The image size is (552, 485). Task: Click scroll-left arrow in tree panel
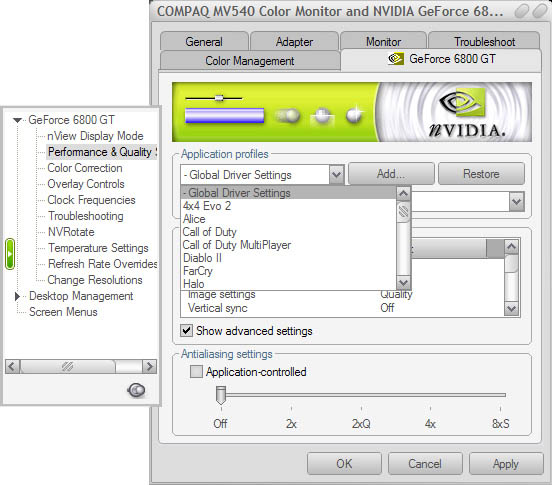tap(12, 366)
